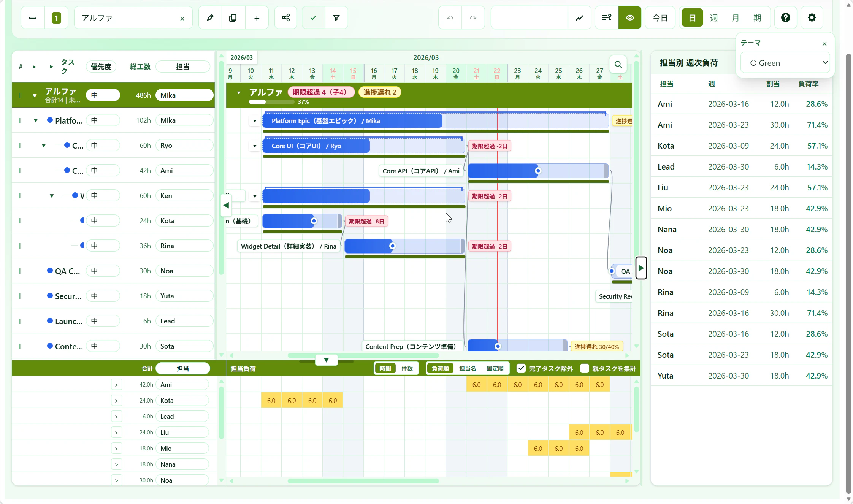Uncheck 完了タスク除外 checkbox
Screen dimensions: 853x504
pyautogui.click(x=521, y=368)
